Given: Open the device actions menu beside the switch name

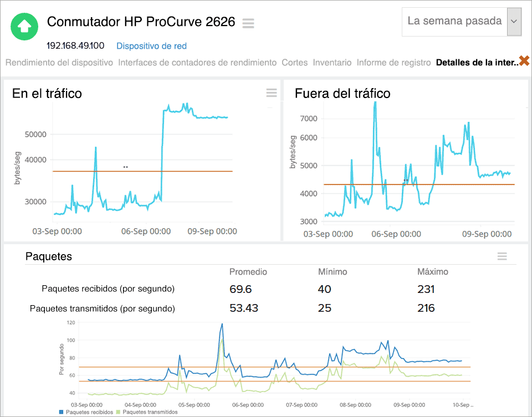Looking at the screenshot, I should click(x=248, y=24).
